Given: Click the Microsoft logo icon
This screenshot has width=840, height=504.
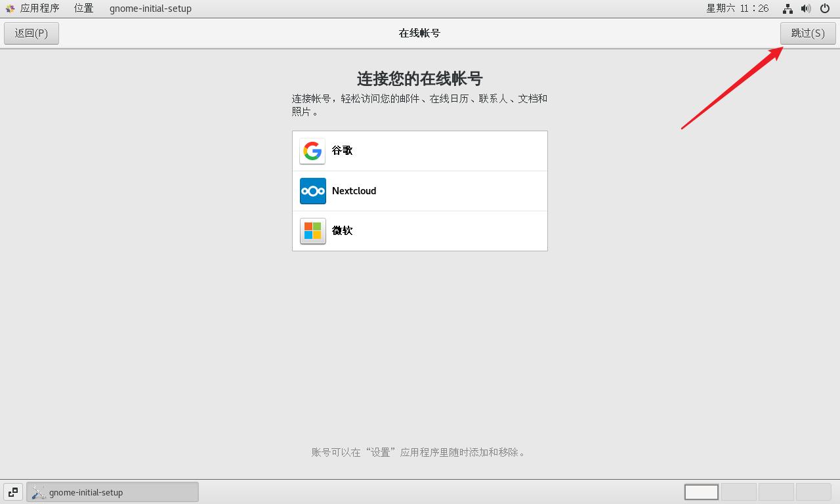Looking at the screenshot, I should pos(312,231).
